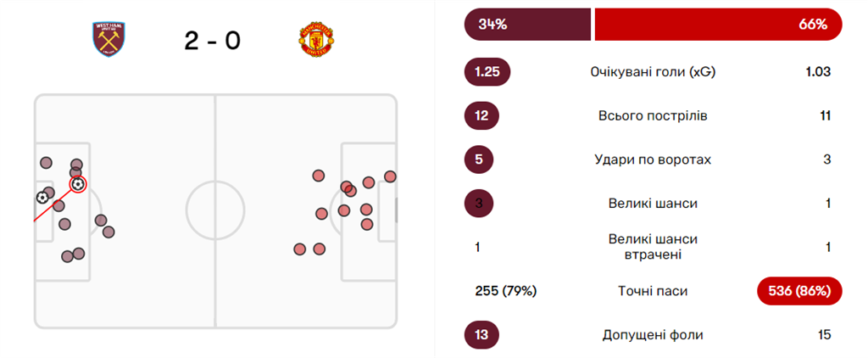This screenshot has height=358, width=868.
Task: Select the 5 shots on target badge
Action: click(478, 159)
